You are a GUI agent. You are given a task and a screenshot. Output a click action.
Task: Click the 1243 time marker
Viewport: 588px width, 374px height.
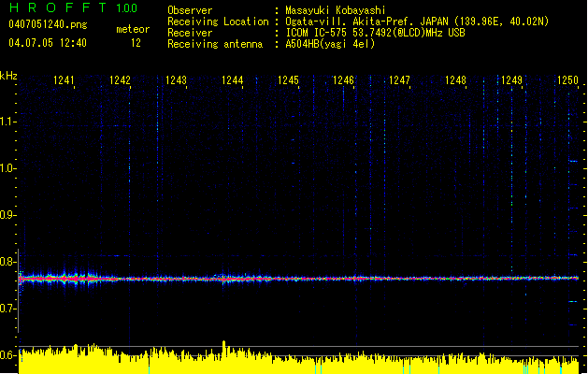point(177,81)
